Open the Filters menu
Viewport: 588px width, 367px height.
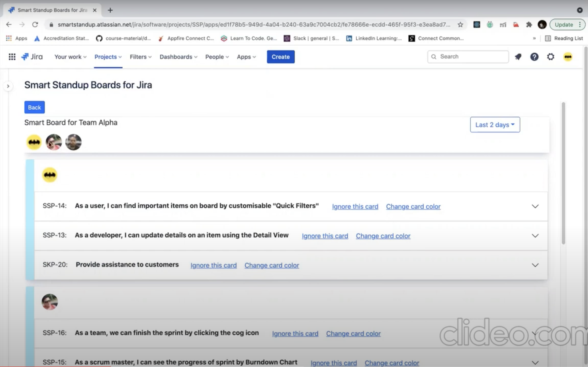tap(140, 57)
